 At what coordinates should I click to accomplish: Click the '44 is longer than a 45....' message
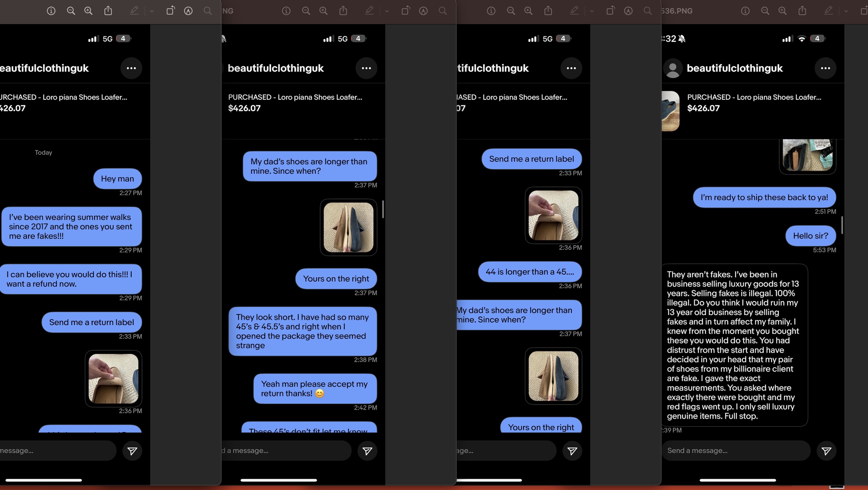pos(530,272)
